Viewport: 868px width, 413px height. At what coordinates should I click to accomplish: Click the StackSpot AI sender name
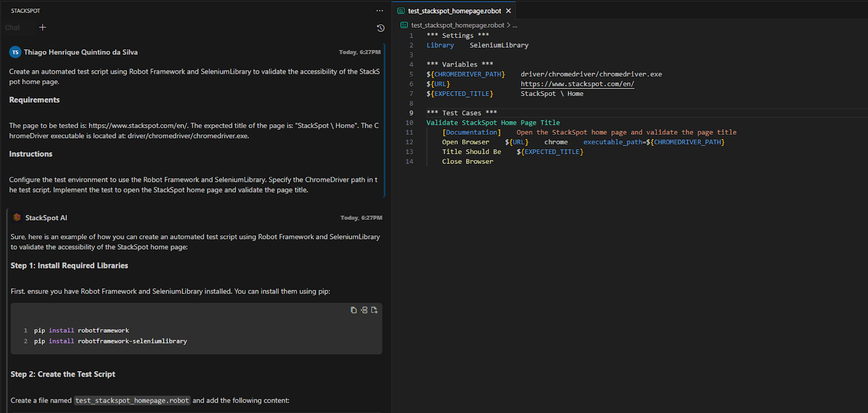[x=46, y=218]
